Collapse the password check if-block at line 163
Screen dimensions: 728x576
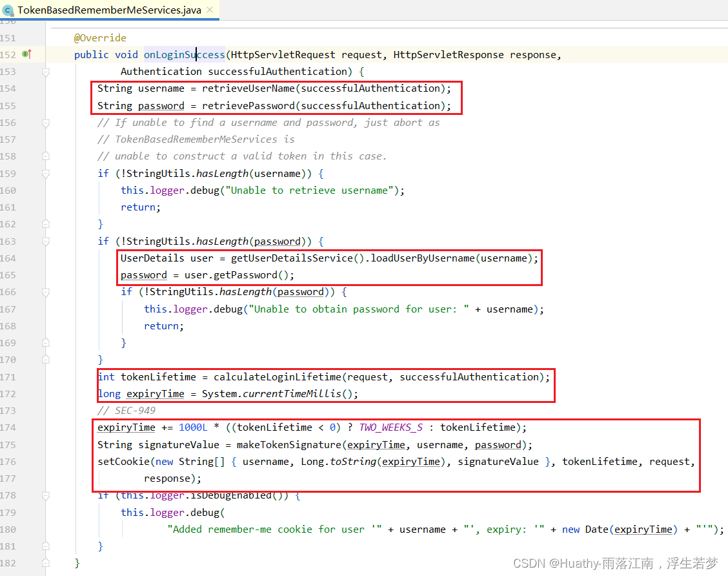(x=45, y=242)
